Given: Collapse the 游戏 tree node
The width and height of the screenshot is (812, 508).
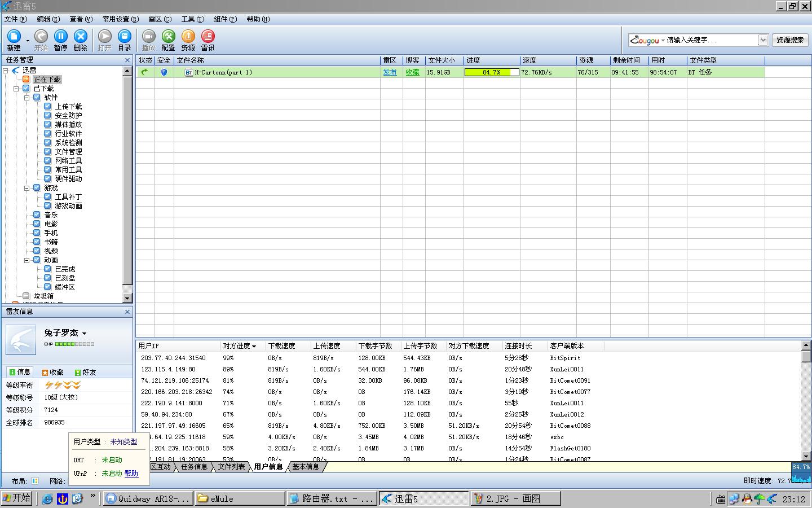Looking at the screenshot, I should pos(27,188).
